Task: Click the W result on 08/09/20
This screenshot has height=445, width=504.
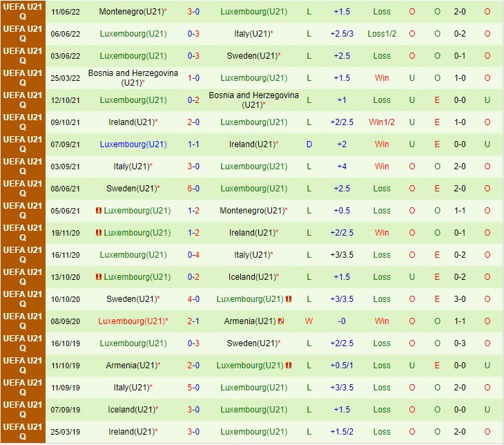Action: [x=309, y=321]
